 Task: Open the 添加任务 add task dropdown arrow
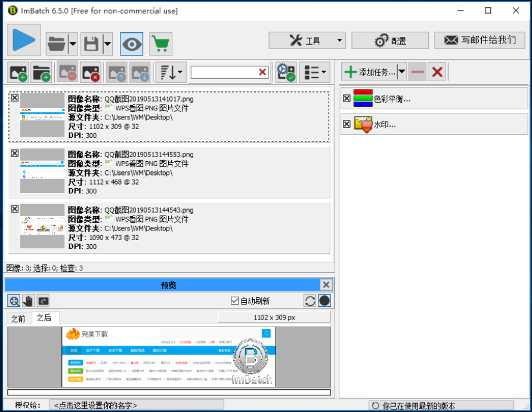point(401,71)
